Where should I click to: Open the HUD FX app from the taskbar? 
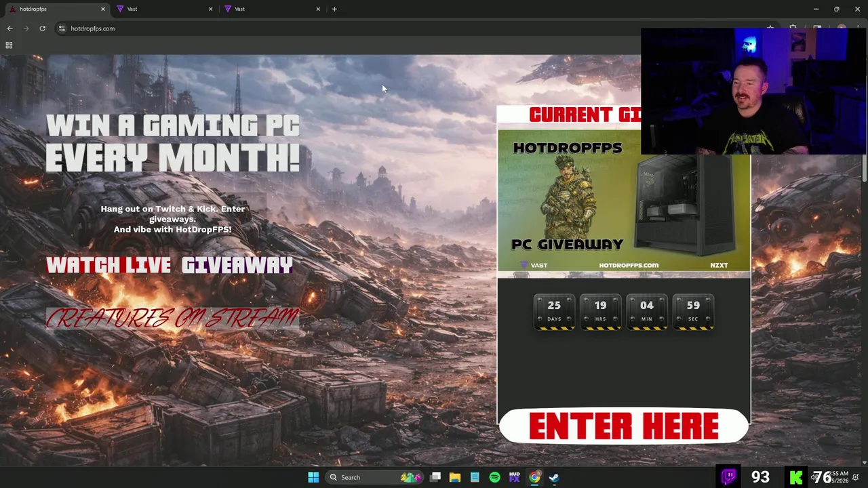[x=514, y=477]
